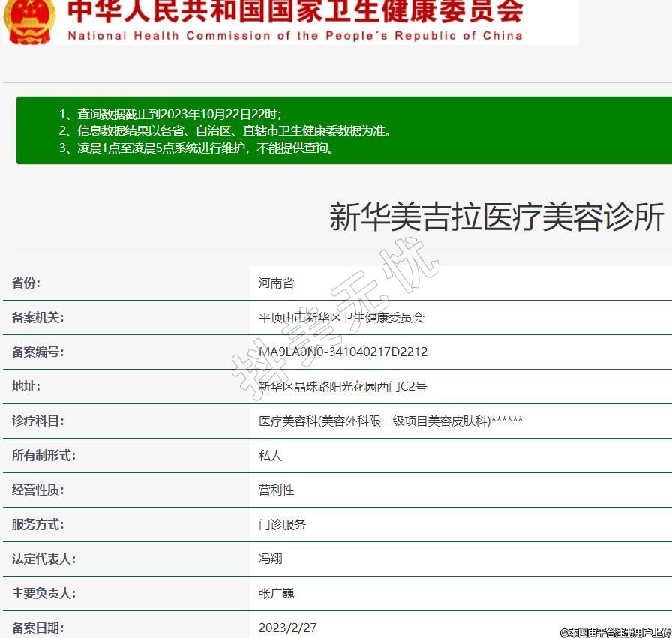Select record number MA9LA0N0-341040217D2212
The image size is (672, 638).
click(x=343, y=352)
